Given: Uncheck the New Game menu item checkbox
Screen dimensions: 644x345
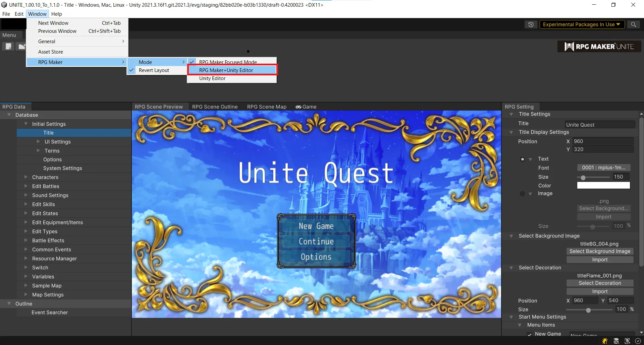Looking at the screenshot, I should click(x=529, y=334).
